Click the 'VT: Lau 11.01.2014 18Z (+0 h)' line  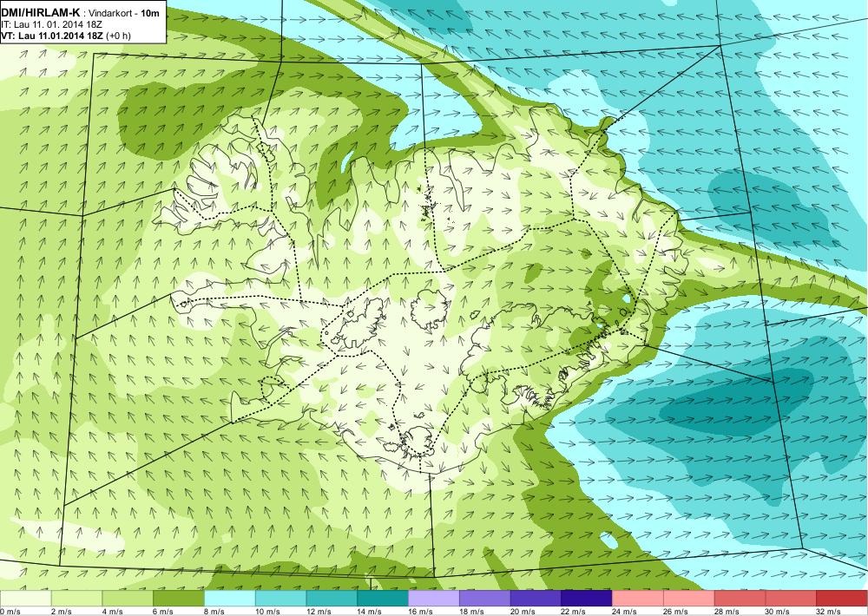pos(66,36)
